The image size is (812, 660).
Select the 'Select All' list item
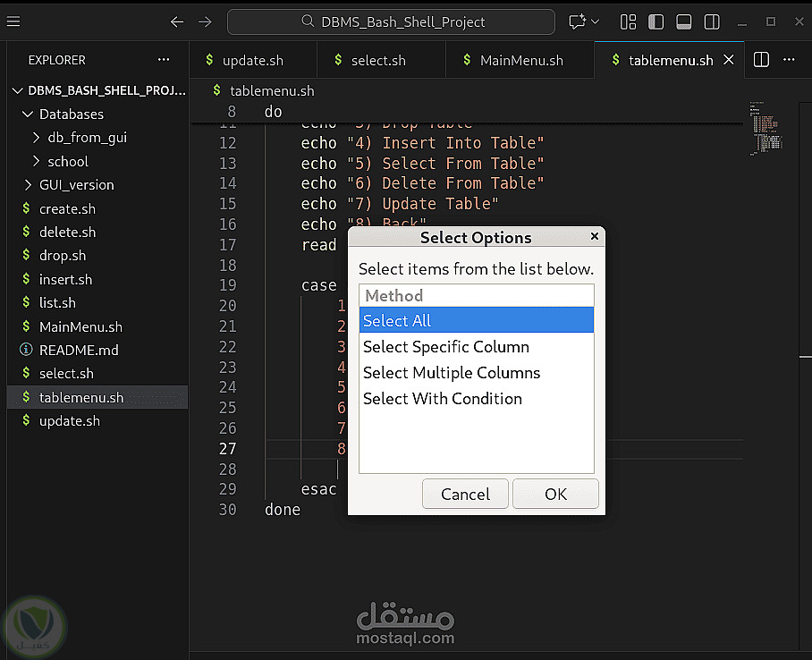click(477, 320)
